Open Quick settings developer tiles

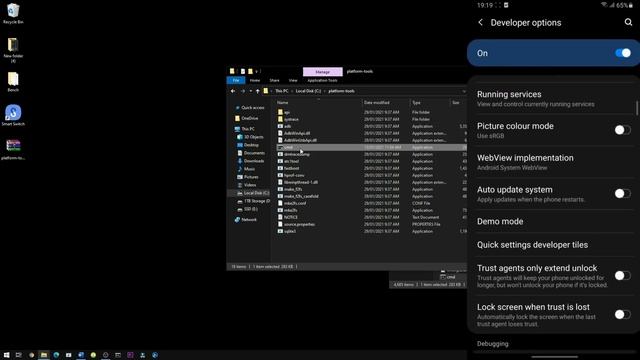[x=553, y=245]
